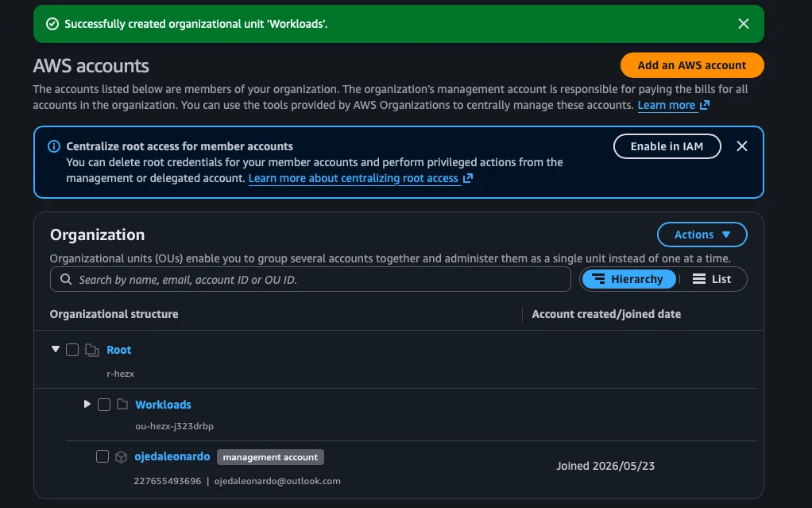Click root ID text r-hezx
Image resolution: width=812 pixels, height=508 pixels.
coord(120,374)
